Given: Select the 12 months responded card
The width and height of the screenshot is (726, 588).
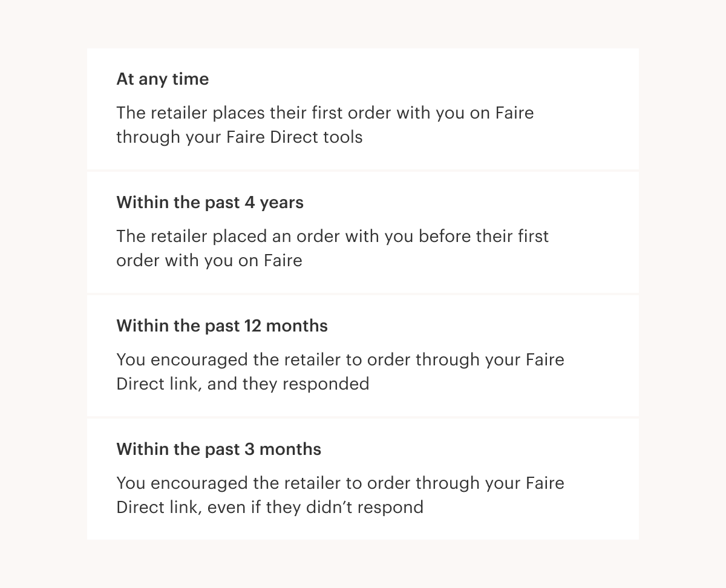Looking at the screenshot, I should point(363,356).
